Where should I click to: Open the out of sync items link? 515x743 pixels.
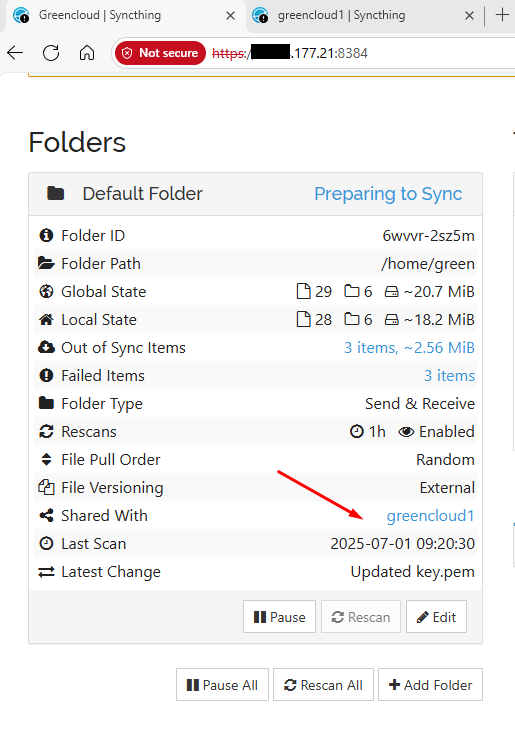click(409, 348)
